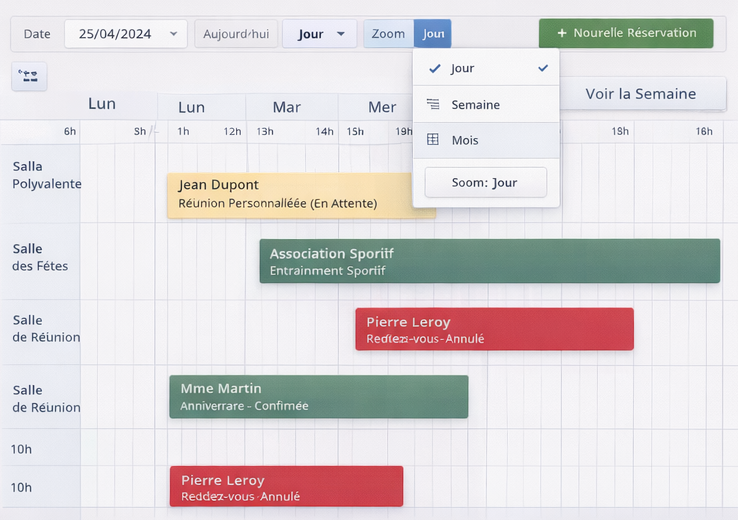Click Nourelle Réservation button

[x=626, y=33]
